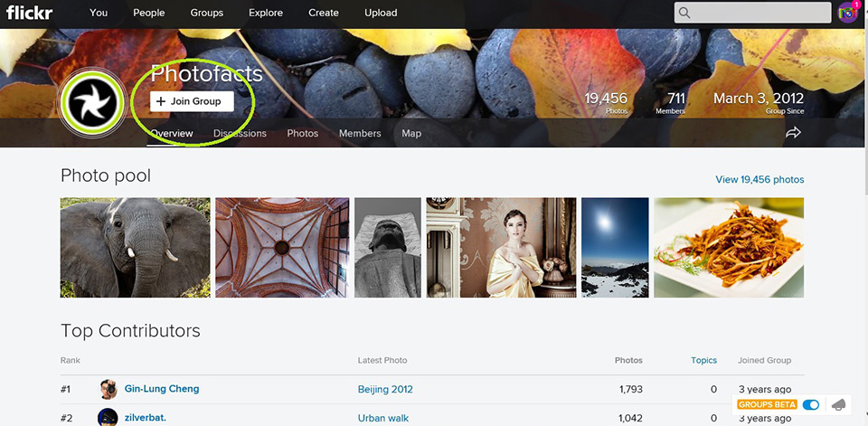Open View 19,456 photos link
Viewport: 868px width, 426px height.
pos(759,179)
